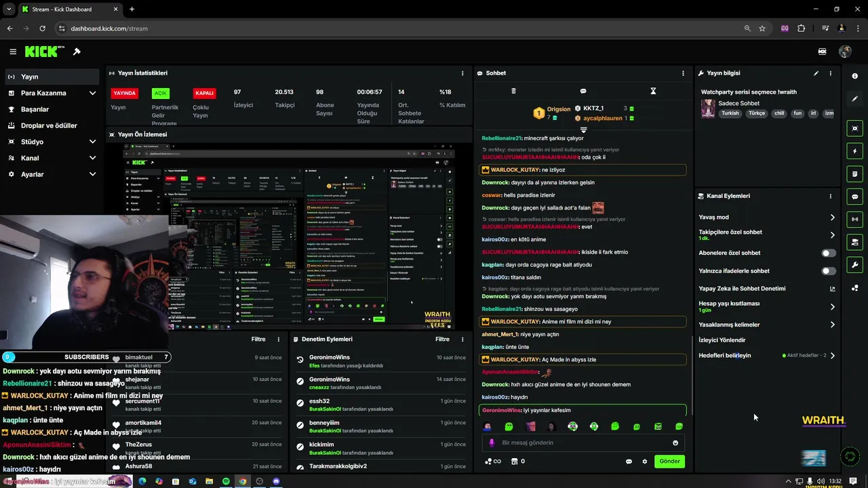Click the chat bubble icon next to the gear
868x488 pixels.
coord(629,462)
